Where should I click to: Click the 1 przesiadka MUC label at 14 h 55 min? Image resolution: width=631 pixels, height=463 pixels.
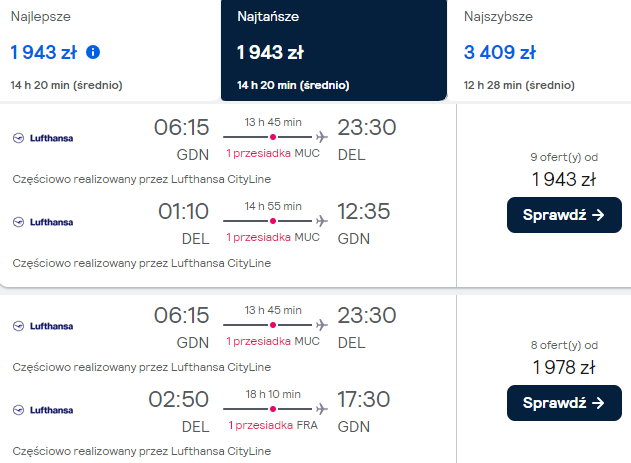pos(273,237)
